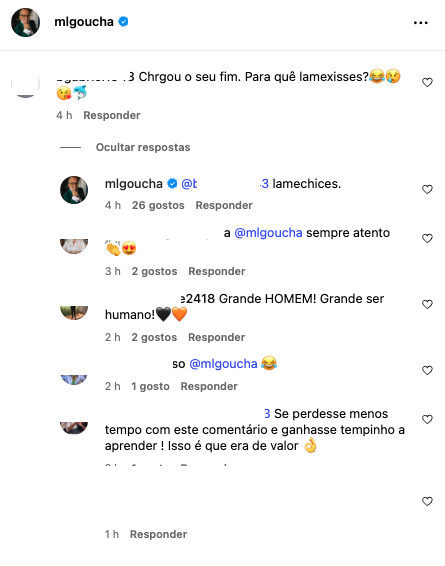445x566 pixels.
Task: Click the verified badge next to header mlgoucha
Action: [x=123, y=22]
